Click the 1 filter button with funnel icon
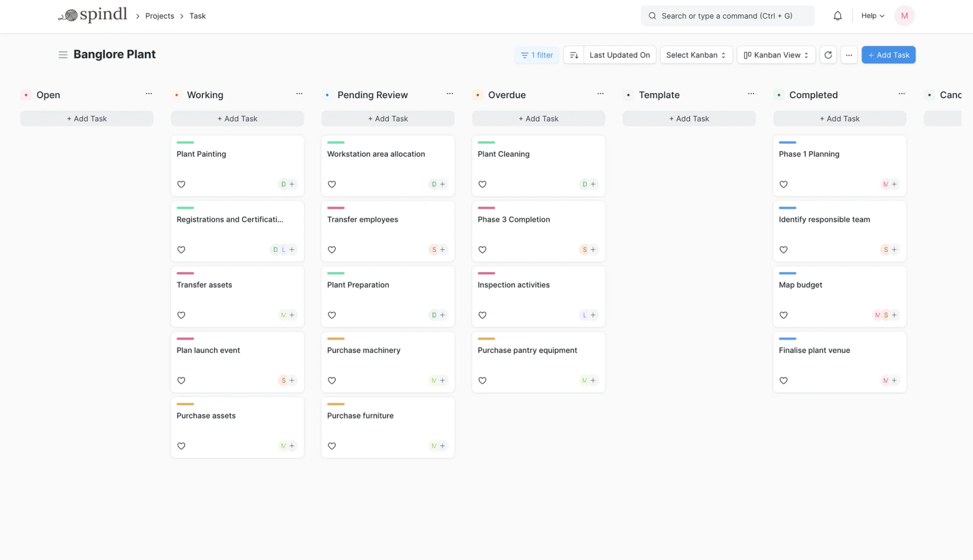The width and height of the screenshot is (973, 560). point(536,55)
